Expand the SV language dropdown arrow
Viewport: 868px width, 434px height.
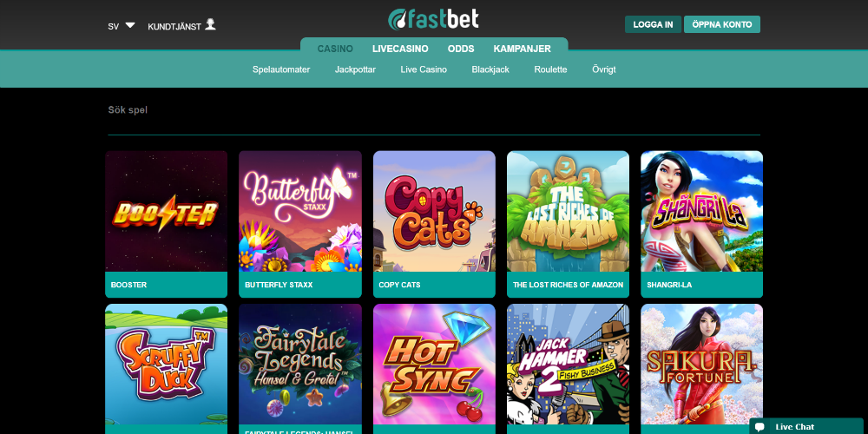coord(130,25)
